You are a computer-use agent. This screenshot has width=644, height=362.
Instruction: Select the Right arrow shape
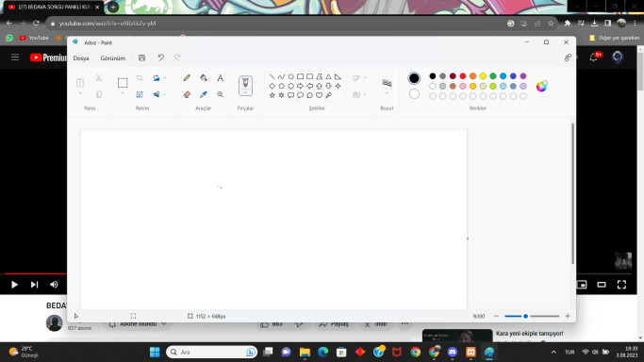coord(300,86)
